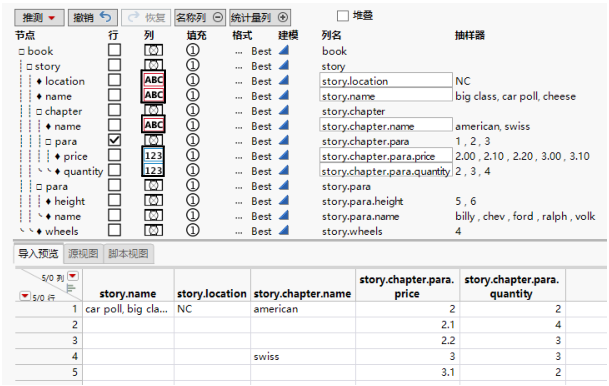Edit the story.location column name field
Image resolution: width=609 pixels, height=386 pixels.
pyautogui.click(x=386, y=80)
